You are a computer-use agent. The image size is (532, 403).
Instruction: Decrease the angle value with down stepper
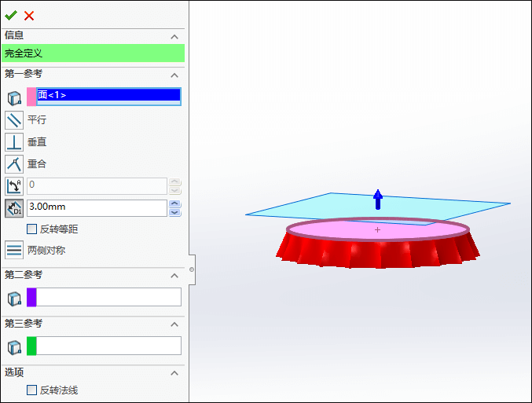point(174,190)
